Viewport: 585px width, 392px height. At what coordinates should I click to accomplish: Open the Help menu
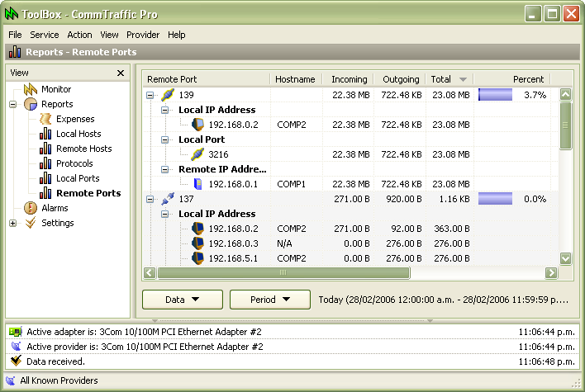pyautogui.click(x=177, y=35)
